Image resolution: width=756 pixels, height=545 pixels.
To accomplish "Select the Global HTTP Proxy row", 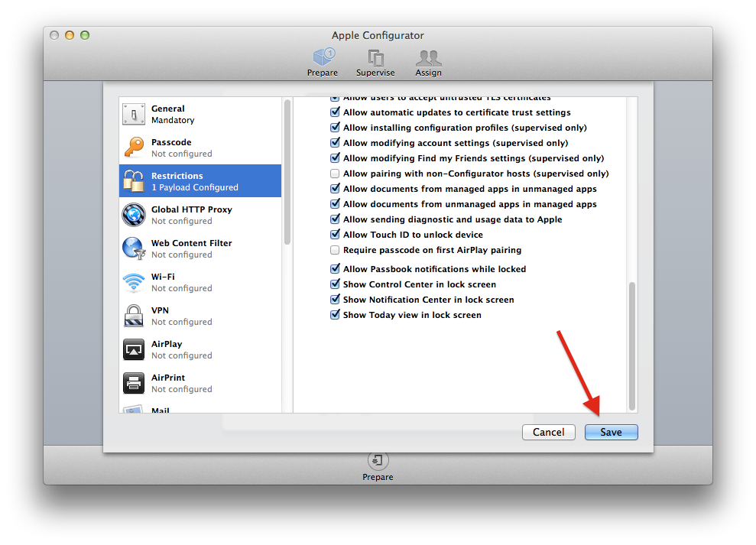I will click(200, 215).
